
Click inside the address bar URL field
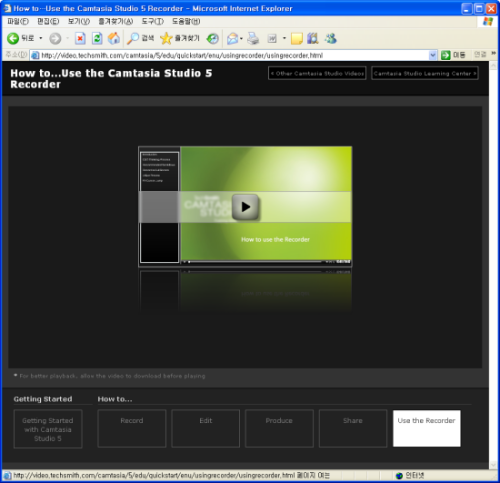tap(233, 55)
